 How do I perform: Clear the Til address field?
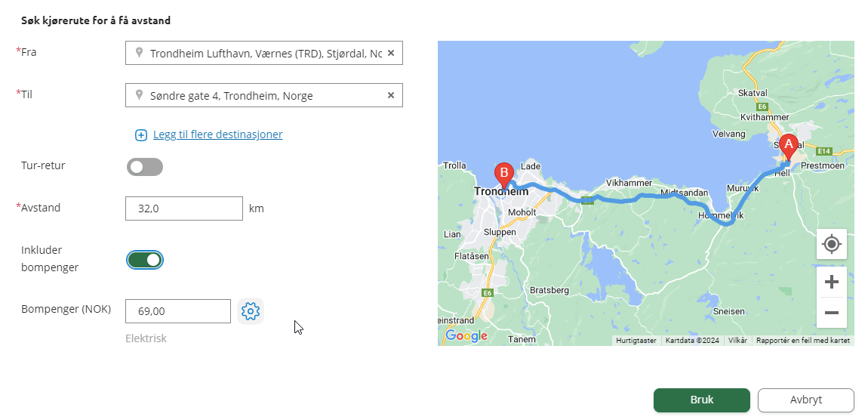(x=391, y=95)
